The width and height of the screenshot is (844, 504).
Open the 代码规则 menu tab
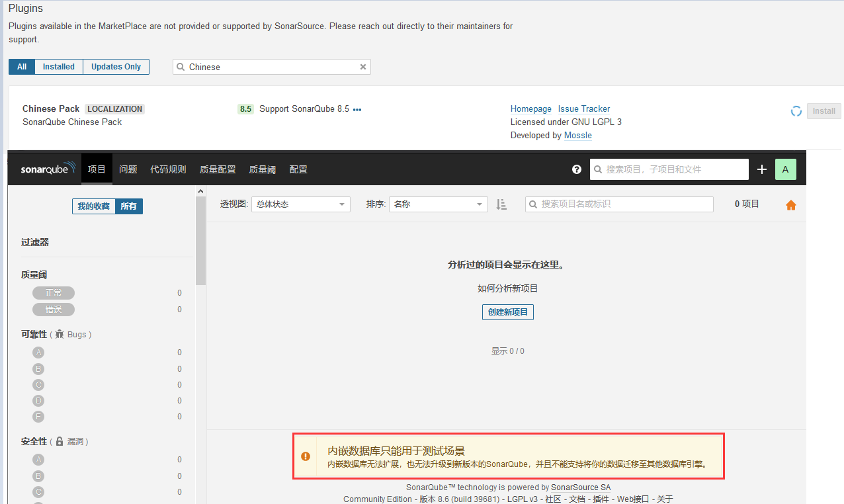[x=168, y=169]
